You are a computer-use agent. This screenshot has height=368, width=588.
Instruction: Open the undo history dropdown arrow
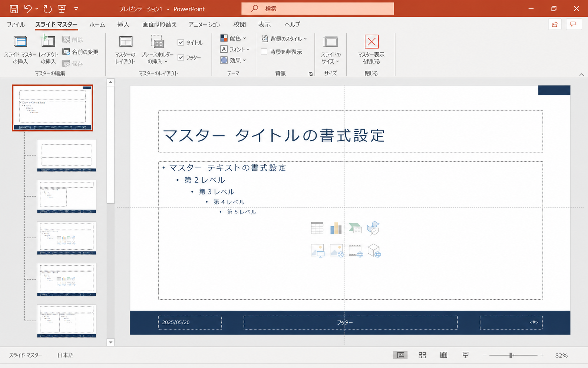37,9
